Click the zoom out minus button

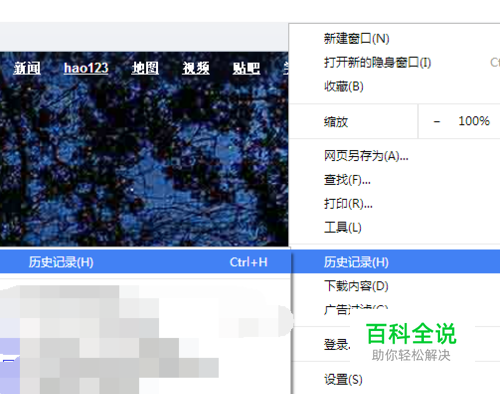pyautogui.click(x=437, y=121)
